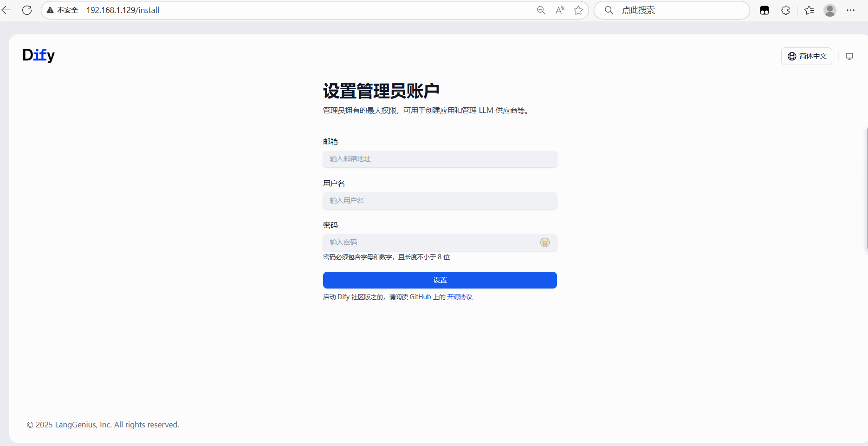Open the 简体中文 language dropdown

click(807, 56)
